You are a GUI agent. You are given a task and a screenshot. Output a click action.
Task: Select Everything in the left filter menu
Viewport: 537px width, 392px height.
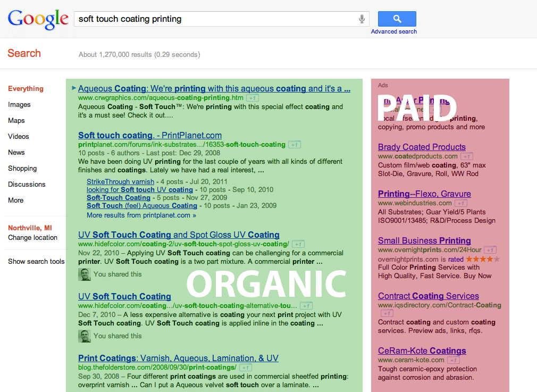[x=26, y=89]
